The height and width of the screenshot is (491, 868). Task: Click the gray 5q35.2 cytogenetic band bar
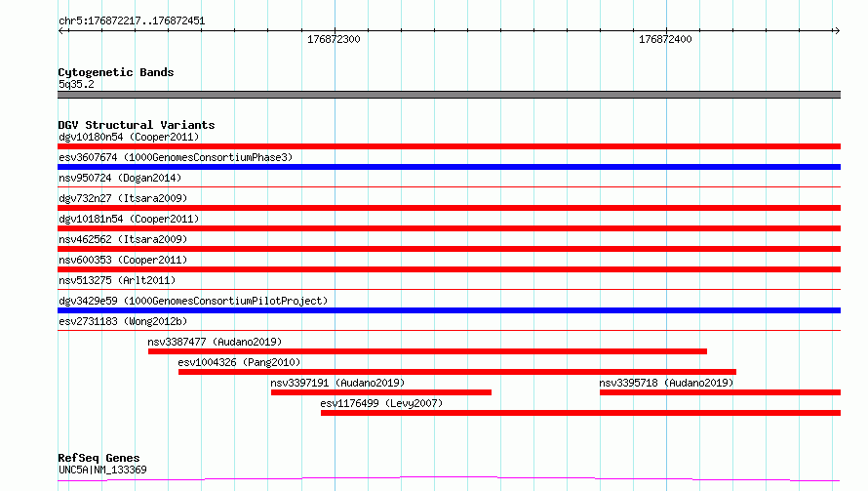[449, 95]
